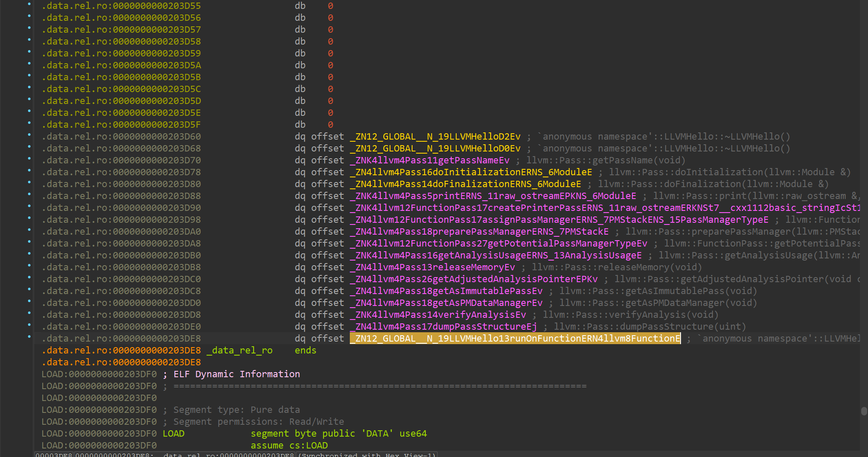This screenshot has height=457, width=868.
Task: Click the Pass14verifyAnalysisEv symbol
Action: 438,315
